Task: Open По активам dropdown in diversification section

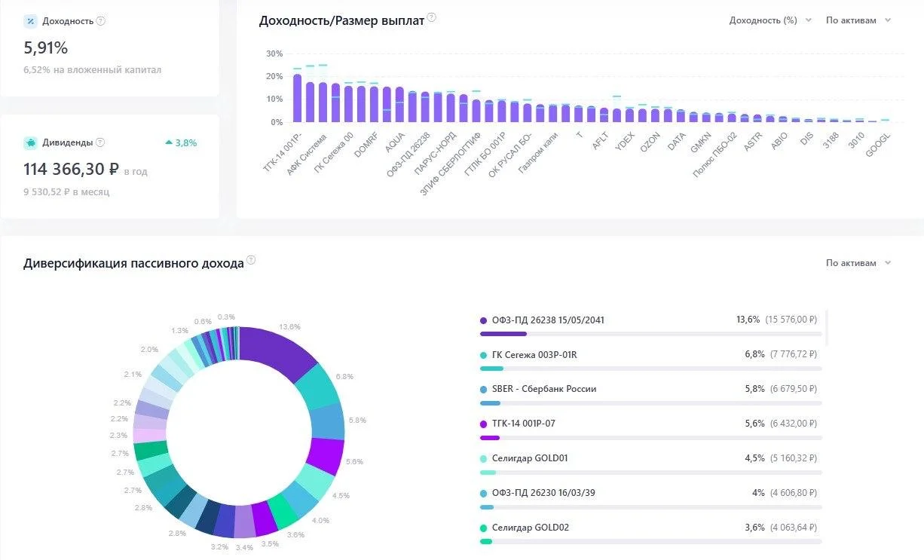Action: pos(858,263)
